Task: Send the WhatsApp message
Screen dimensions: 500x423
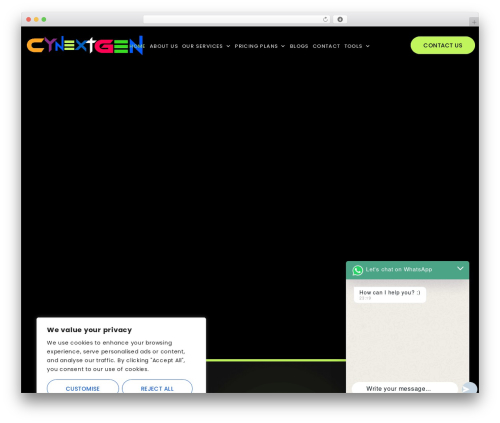Action: [469, 388]
